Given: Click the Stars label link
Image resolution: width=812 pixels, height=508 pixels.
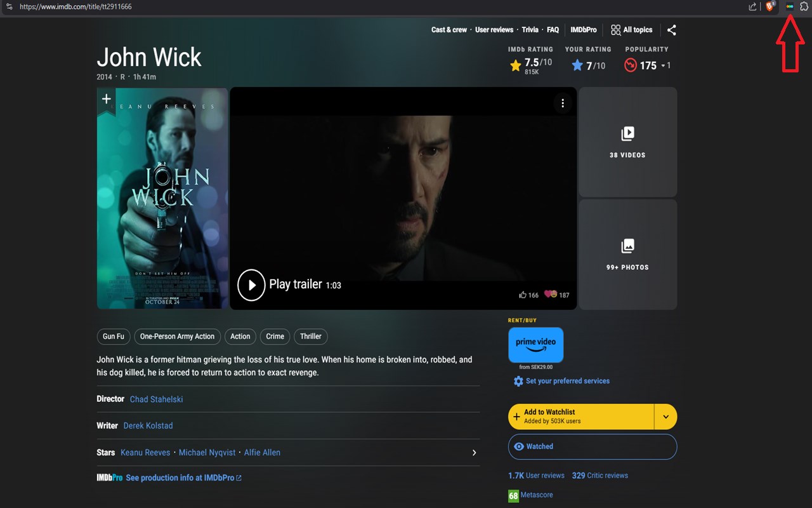Looking at the screenshot, I should point(106,453).
